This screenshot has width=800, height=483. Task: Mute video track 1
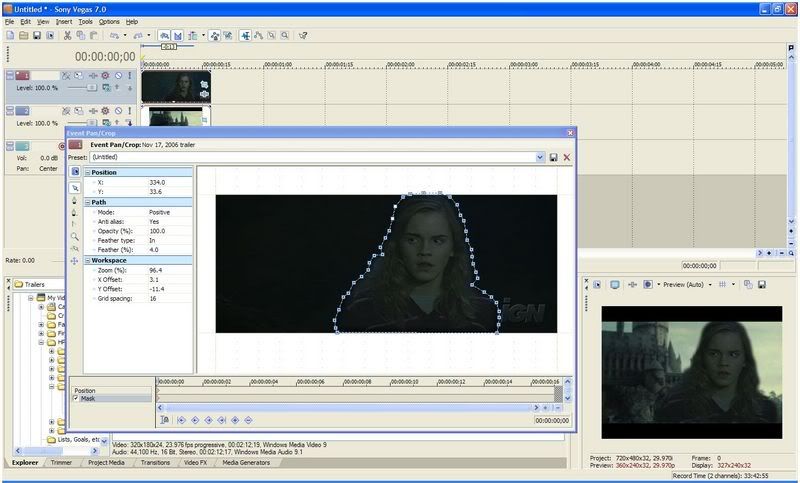[118, 75]
